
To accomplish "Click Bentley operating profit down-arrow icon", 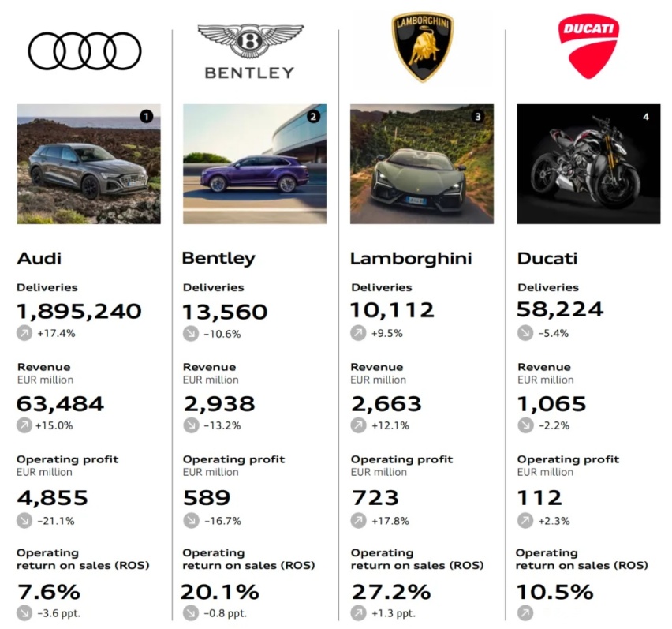I will click(191, 521).
